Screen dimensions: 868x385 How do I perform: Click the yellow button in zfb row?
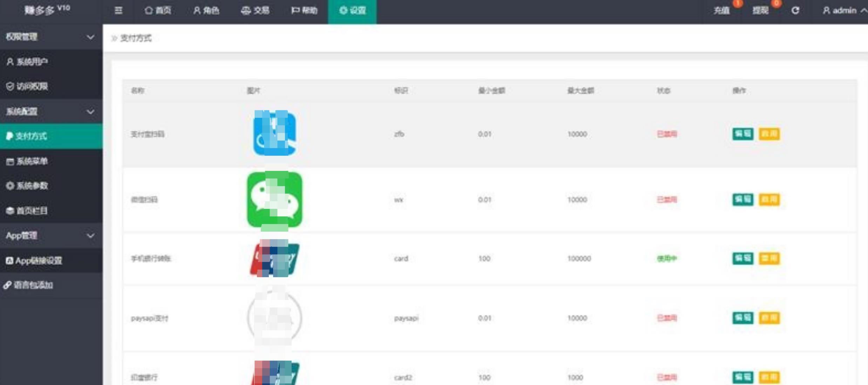pyautogui.click(x=769, y=134)
